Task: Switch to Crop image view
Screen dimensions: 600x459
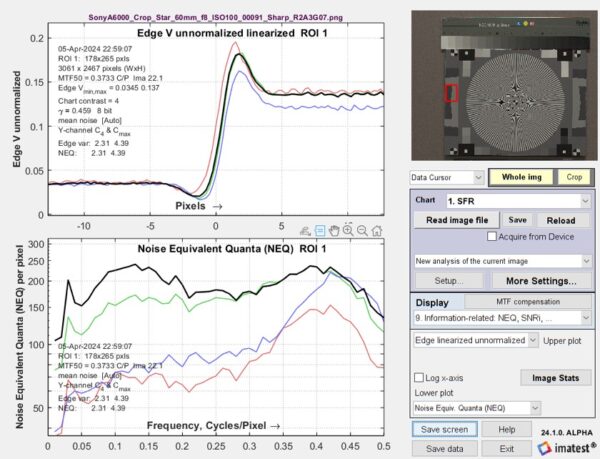Action: 574,177
